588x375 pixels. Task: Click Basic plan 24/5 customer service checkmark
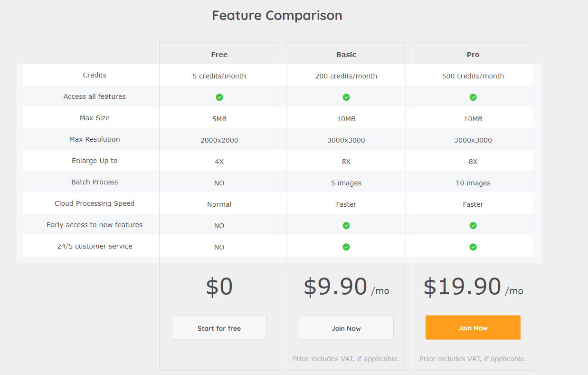click(346, 247)
